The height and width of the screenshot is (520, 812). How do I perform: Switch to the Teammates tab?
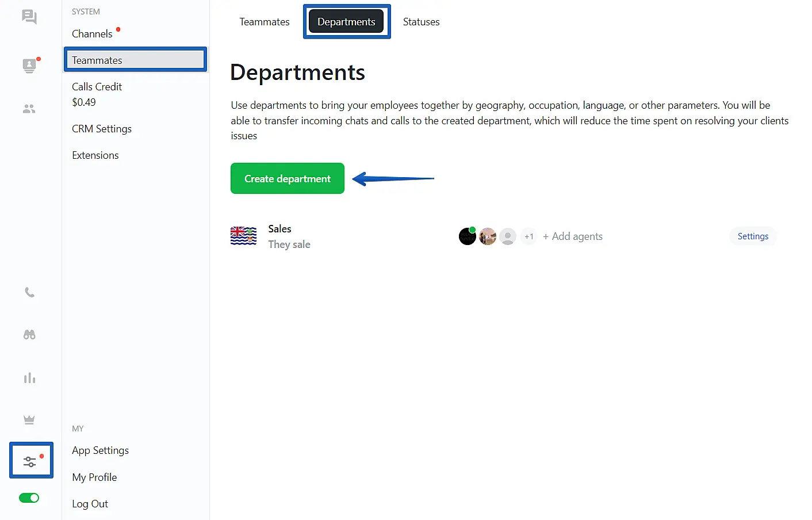click(x=264, y=22)
